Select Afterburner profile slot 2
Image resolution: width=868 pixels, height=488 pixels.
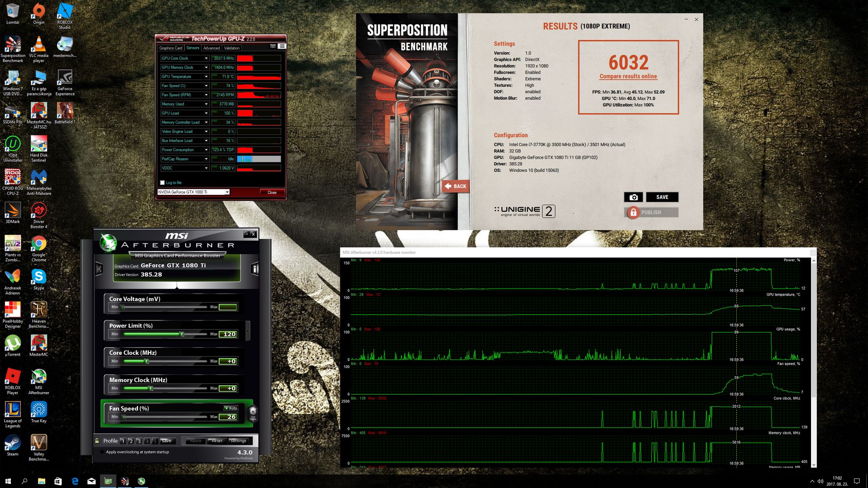point(131,441)
